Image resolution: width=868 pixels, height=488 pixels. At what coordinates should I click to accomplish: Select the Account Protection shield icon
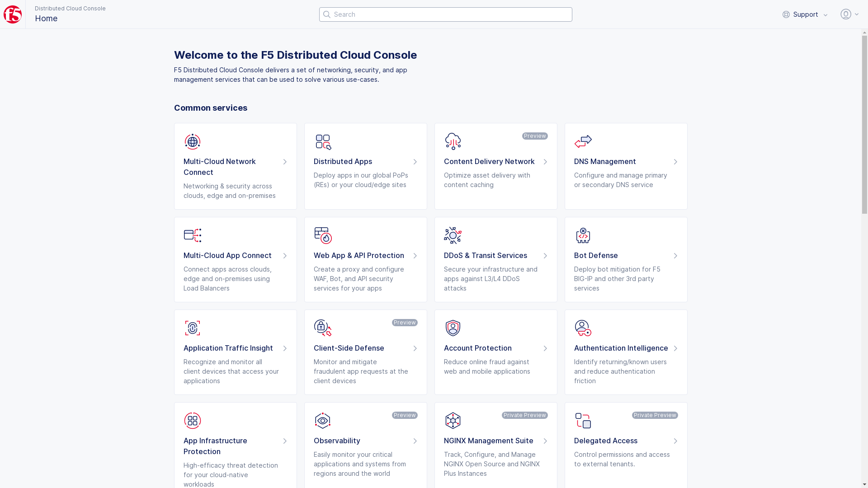point(453,328)
